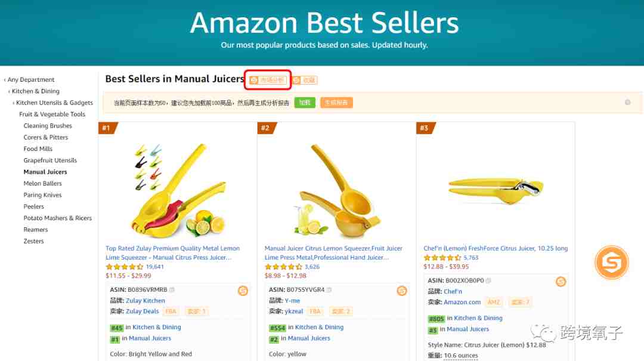Image resolution: width=644 pixels, height=361 pixels.
Task: Go back to Any Department
Action: coord(31,79)
